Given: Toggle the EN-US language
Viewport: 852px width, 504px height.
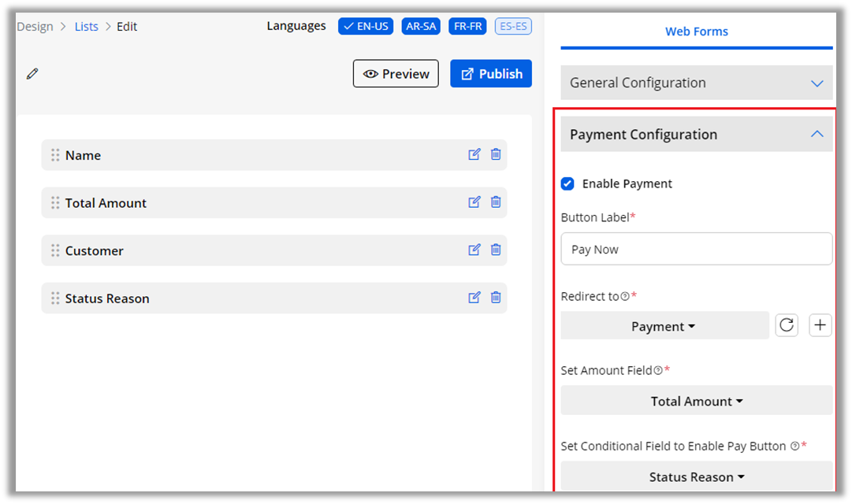Looking at the screenshot, I should coord(366,26).
